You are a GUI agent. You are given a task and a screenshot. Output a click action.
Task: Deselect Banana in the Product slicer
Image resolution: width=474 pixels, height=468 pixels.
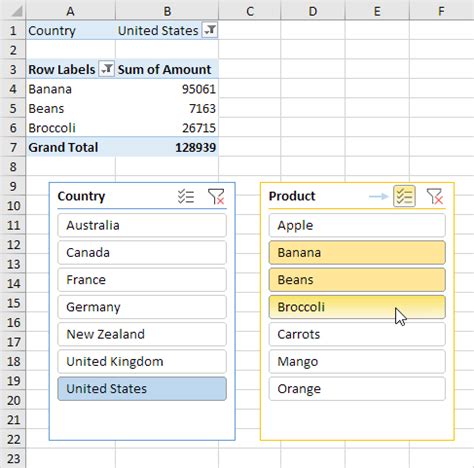point(357,253)
